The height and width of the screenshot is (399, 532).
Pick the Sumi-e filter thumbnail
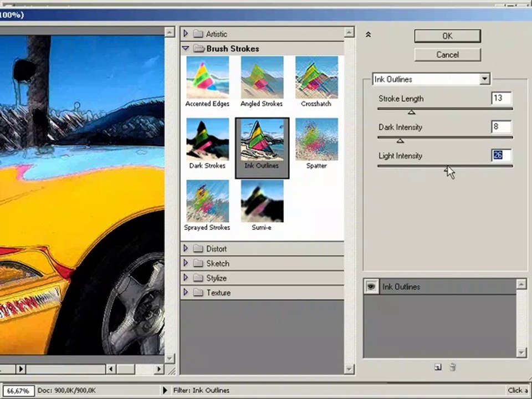tap(262, 201)
